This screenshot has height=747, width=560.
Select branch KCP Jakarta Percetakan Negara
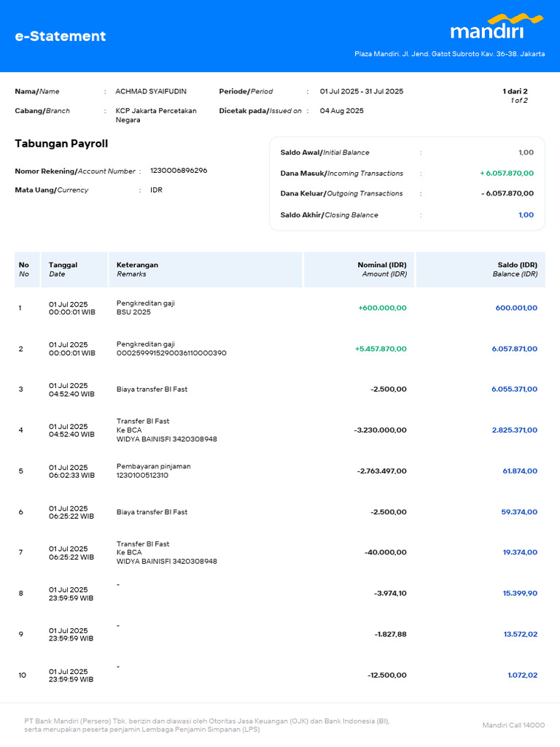click(156, 115)
